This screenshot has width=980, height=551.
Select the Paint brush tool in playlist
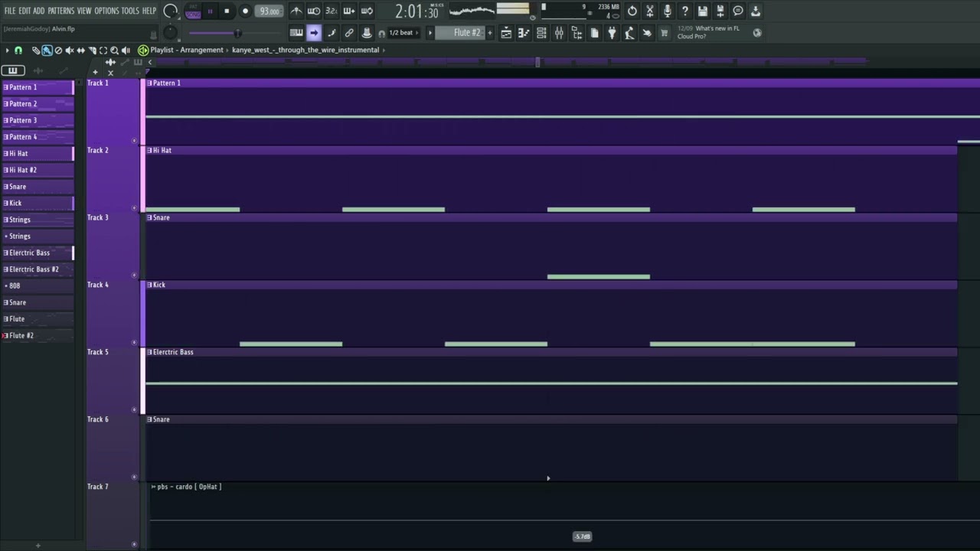pos(47,51)
